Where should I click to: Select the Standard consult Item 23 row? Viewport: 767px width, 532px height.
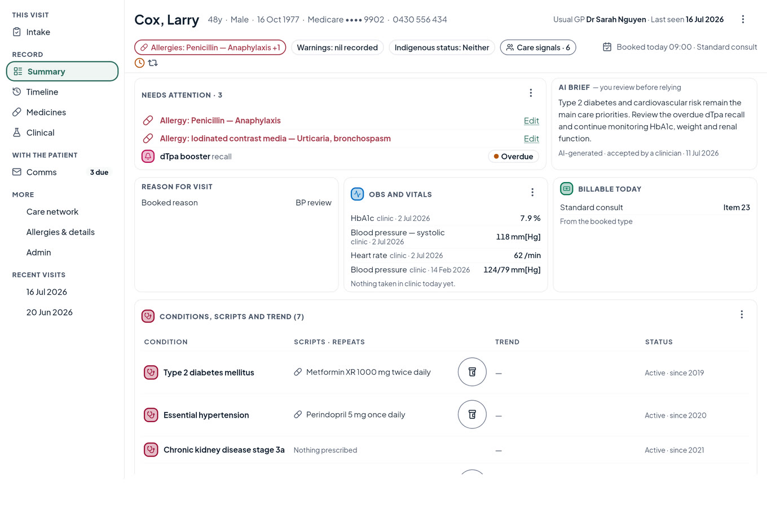tap(655, 207)
